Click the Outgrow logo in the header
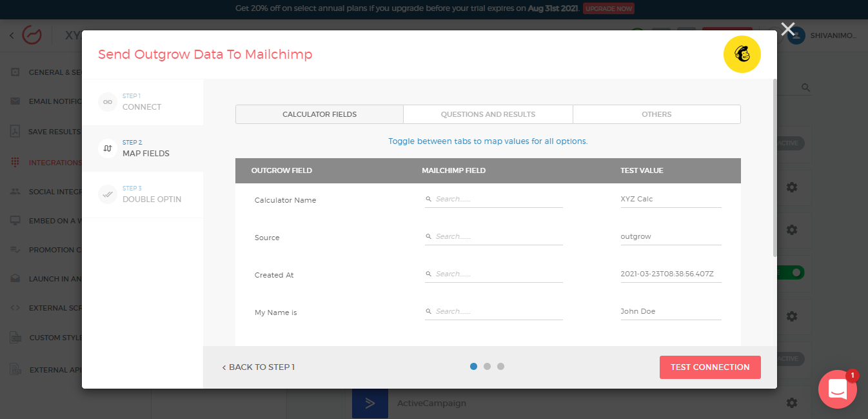 coord(32,35)
